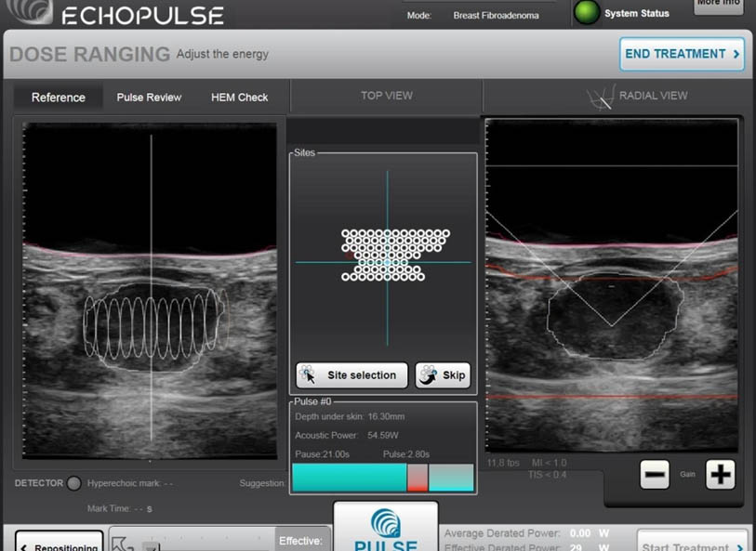Click the '11.8 fps' frame rate text
This screenshot has height=551, width=756.
pos(503,463)
